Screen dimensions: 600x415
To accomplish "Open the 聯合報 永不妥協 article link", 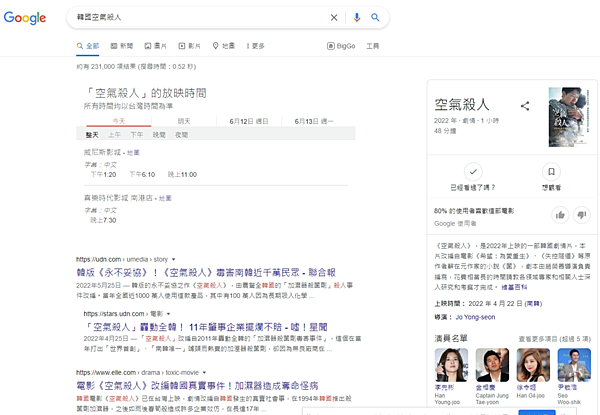I will (x=206, y=273).
